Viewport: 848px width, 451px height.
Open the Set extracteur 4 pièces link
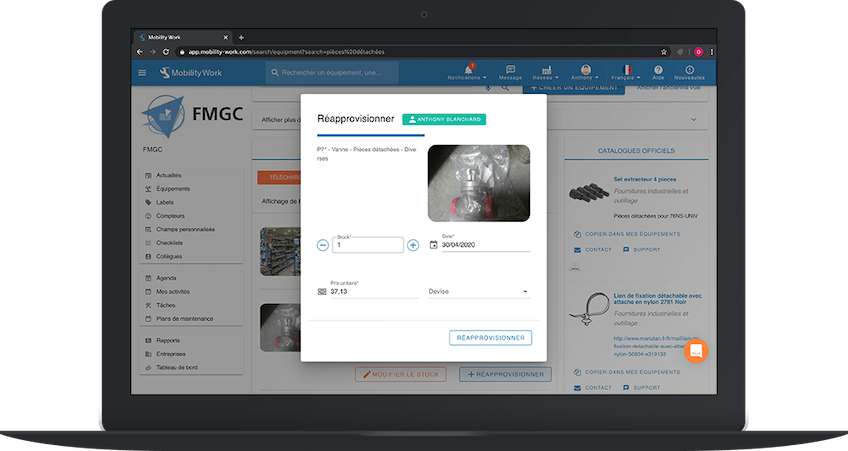point(645,179)
